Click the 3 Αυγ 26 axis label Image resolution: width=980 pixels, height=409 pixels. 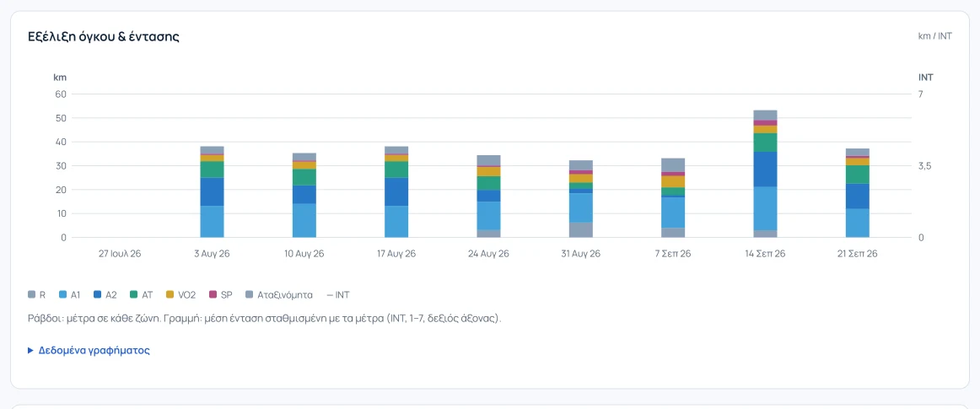(212, 254)
